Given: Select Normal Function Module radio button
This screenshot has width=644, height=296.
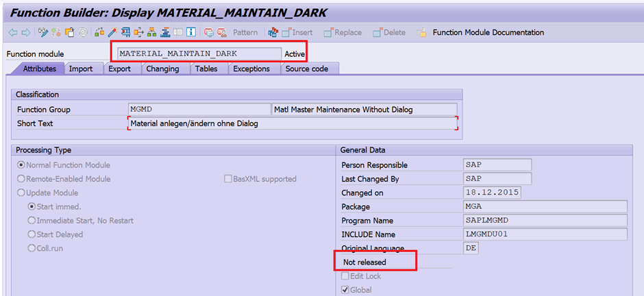Looking at the screenshot, I should pyautogui.click(x=22, y=165).
